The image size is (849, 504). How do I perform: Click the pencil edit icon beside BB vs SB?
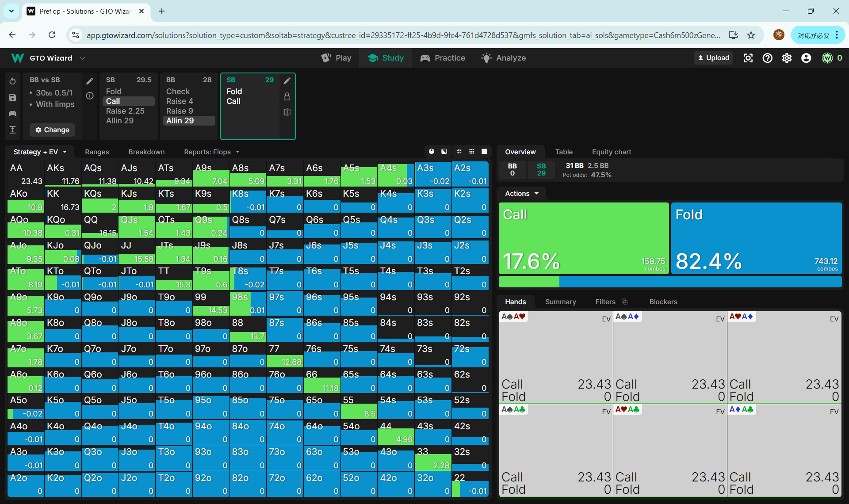click(x=90, y=81)
